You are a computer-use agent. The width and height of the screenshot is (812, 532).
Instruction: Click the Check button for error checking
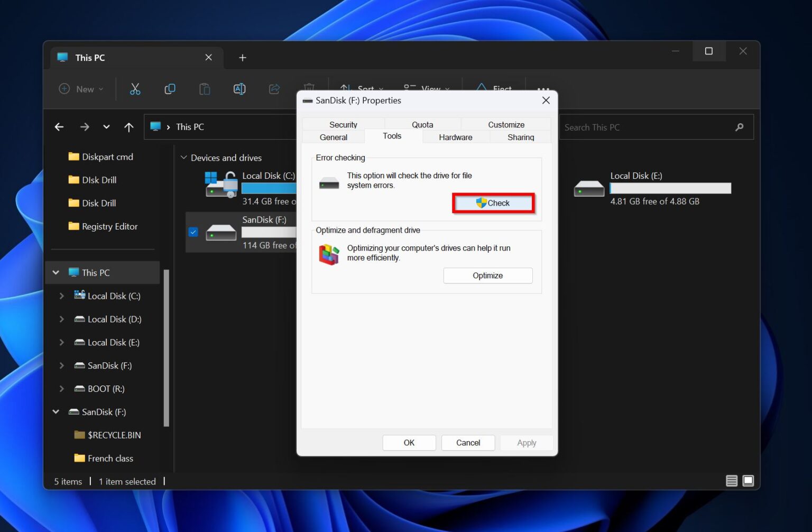pos(493,203)
